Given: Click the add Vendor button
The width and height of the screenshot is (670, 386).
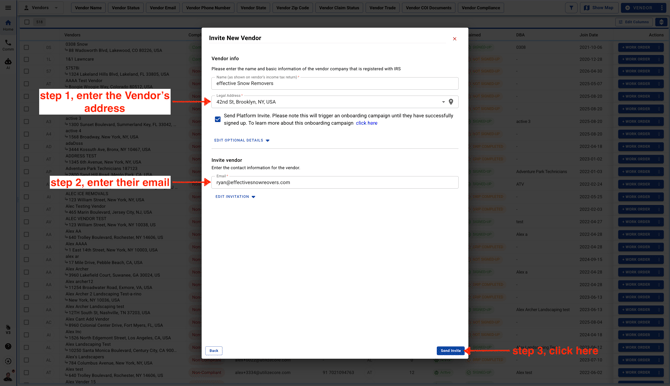Looking at the screenshot, I should pyautogui.click(x=639, y=8).
